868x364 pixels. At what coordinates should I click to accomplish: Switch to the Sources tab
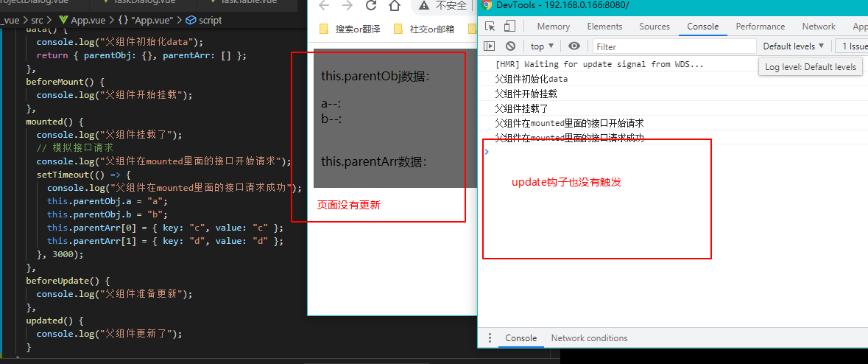[654, 27]
